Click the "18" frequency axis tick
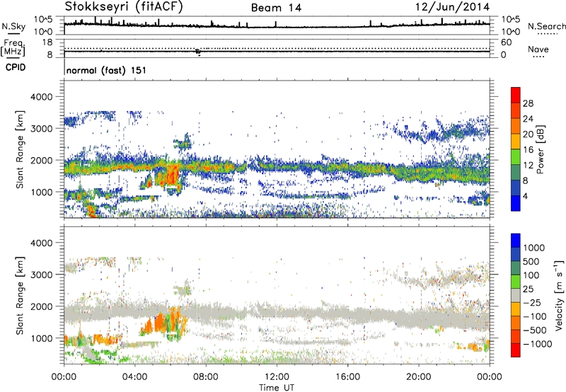566x392 pixels. [x=47, y=42]
